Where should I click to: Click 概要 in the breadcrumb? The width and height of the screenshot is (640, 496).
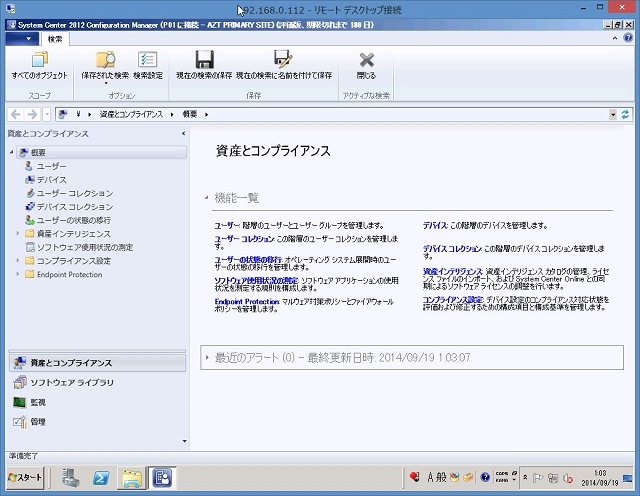[189, 114]
